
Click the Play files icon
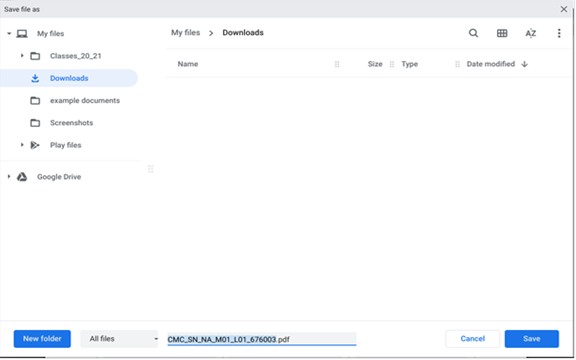[x=35, y=145]
